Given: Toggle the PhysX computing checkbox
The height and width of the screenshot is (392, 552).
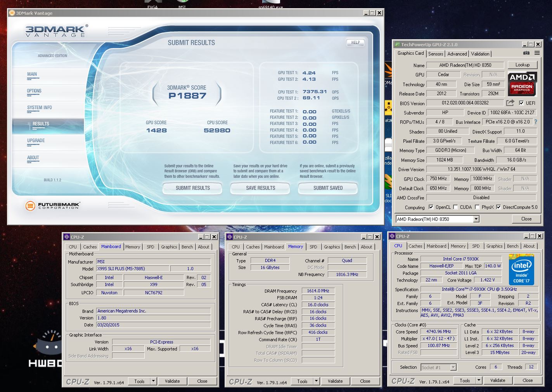Looking at the screenshot, I should [477, 207].
